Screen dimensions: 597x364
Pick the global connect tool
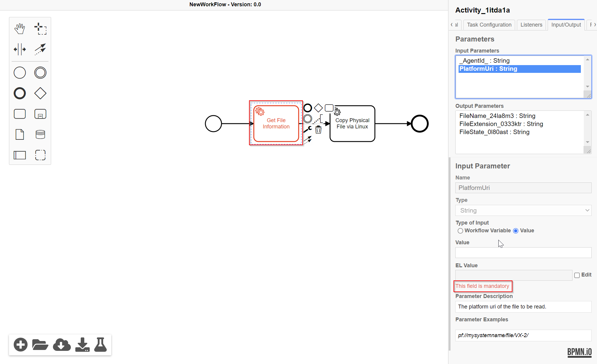coord(40,49)
